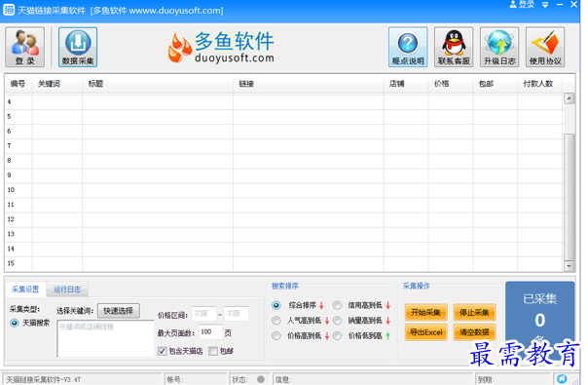Click the maximum price field

coord(237,314)
